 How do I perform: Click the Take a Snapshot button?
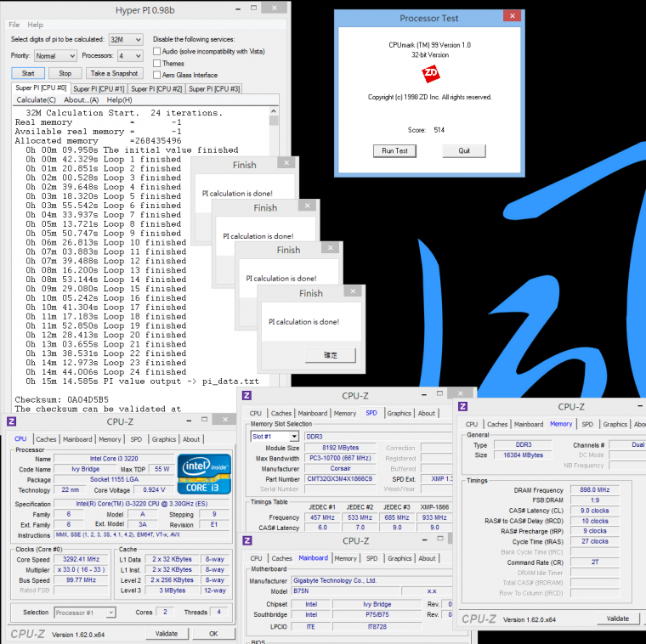(114, 73)
